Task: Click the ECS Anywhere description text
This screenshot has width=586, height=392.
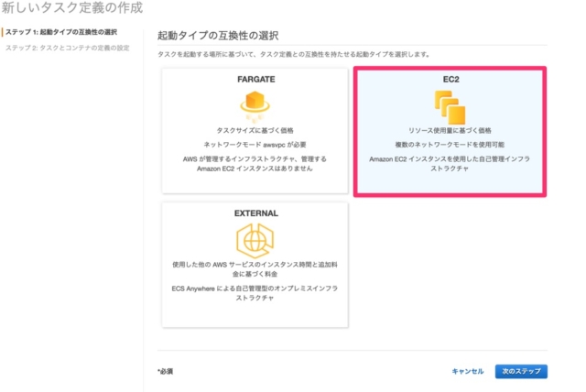Action: [x=255, y=293]
